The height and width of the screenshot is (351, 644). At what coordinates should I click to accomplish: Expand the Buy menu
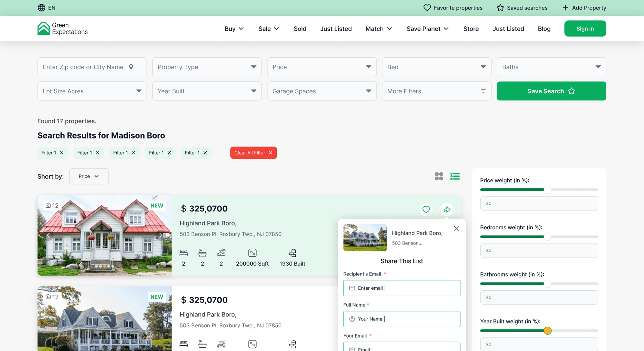[x=234, y=29]
